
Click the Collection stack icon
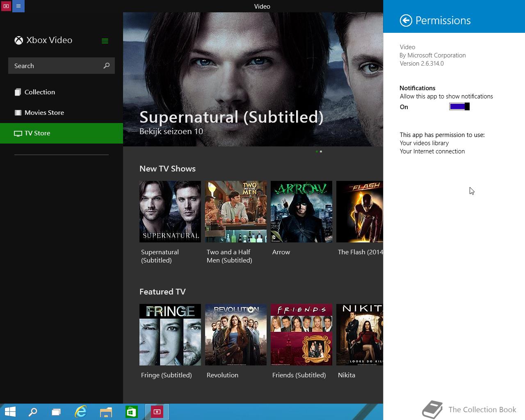coord(18,92)
